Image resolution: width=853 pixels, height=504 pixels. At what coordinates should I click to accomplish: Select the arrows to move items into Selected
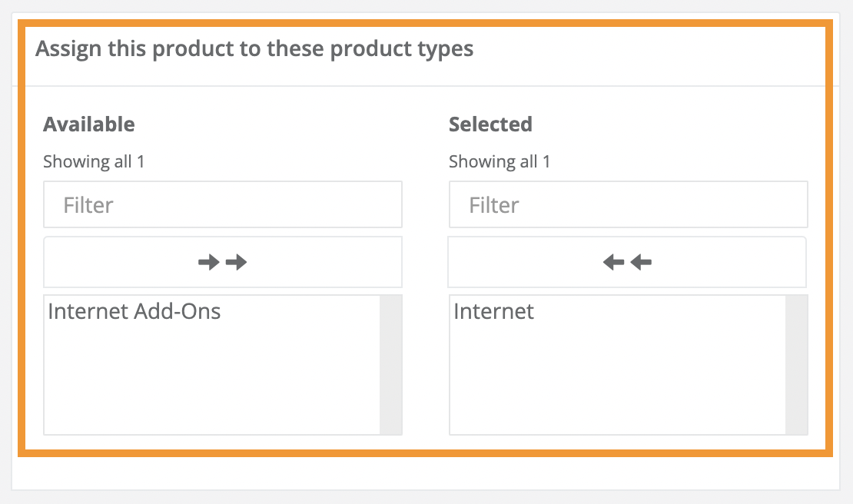pyautogui.click(x=223, y=261)
